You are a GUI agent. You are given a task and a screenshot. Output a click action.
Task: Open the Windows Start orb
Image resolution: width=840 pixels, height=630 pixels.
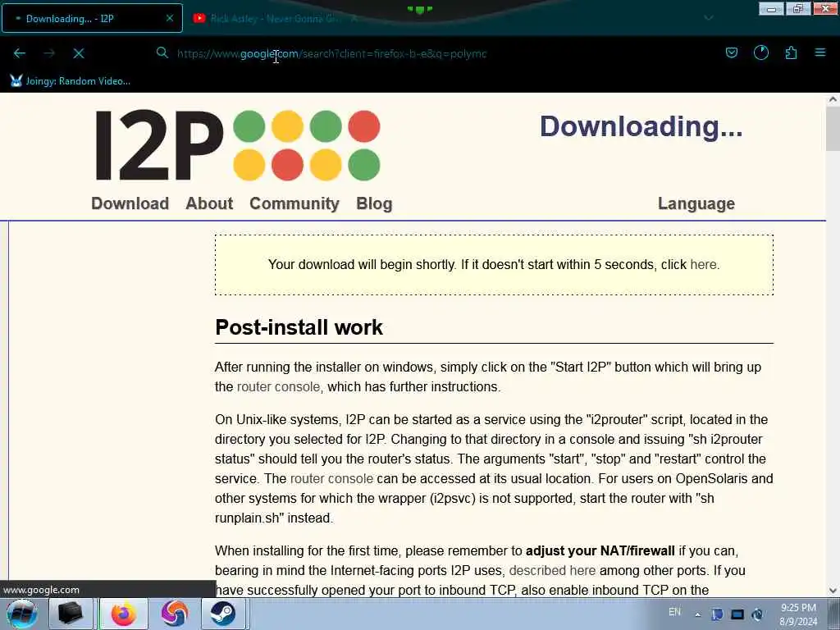pyautogui.click(x=21, y=614)
